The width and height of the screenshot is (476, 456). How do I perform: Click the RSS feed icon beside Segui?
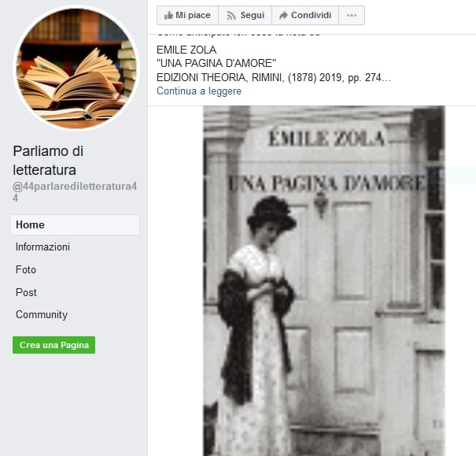(x=231, y=16)
